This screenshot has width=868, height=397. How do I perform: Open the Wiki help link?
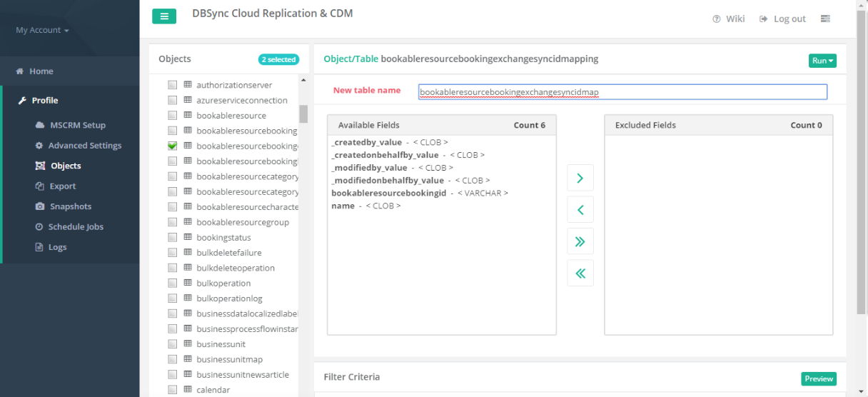click(x=729, y=19)
